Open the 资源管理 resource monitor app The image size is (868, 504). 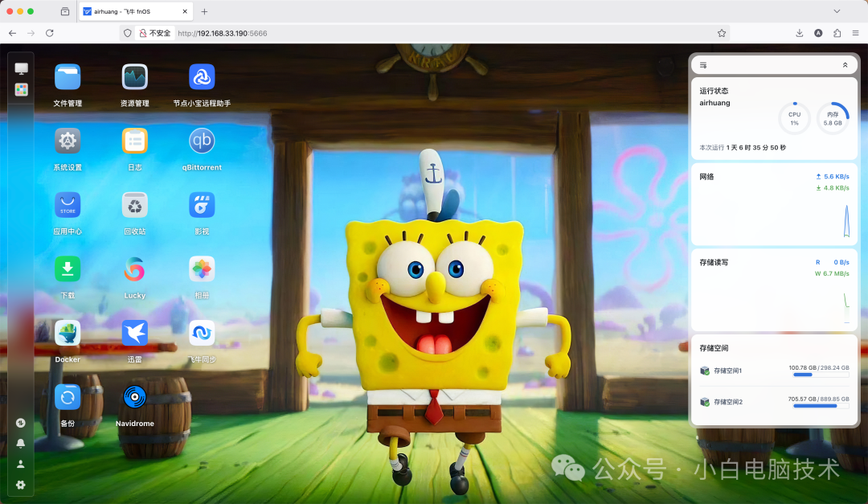click(x=134, y=77)
